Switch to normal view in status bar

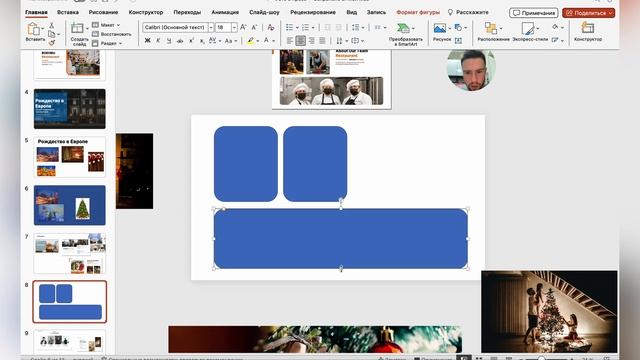[464, 358]
